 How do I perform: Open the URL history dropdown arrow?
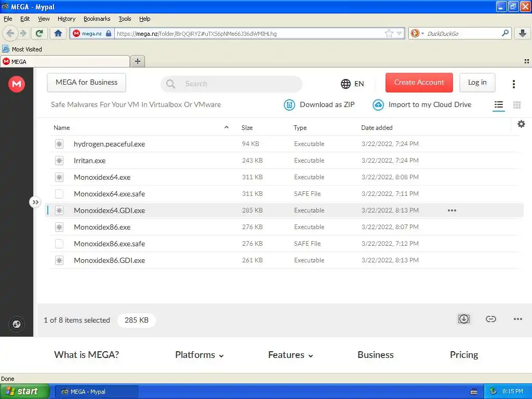click(400, 33)
